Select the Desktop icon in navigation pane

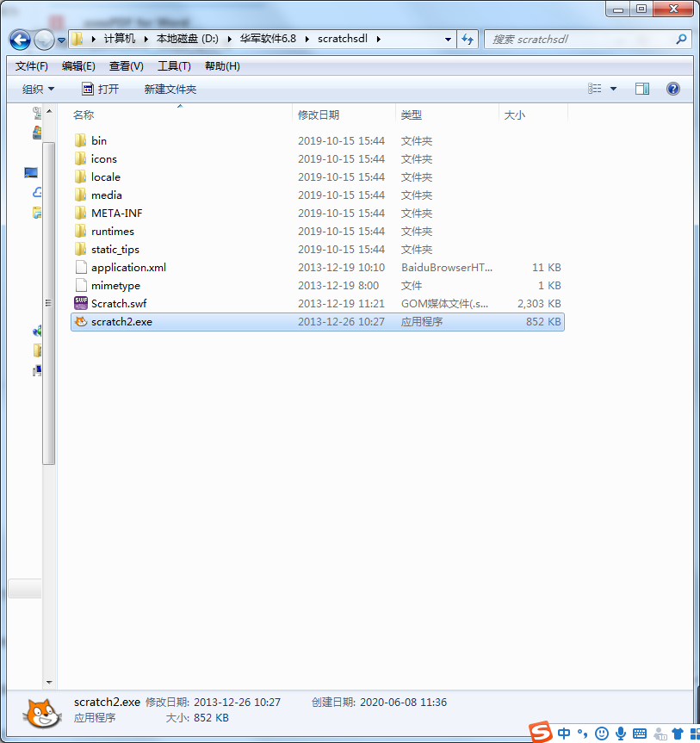pyautogui.click(x=31, y=172)
